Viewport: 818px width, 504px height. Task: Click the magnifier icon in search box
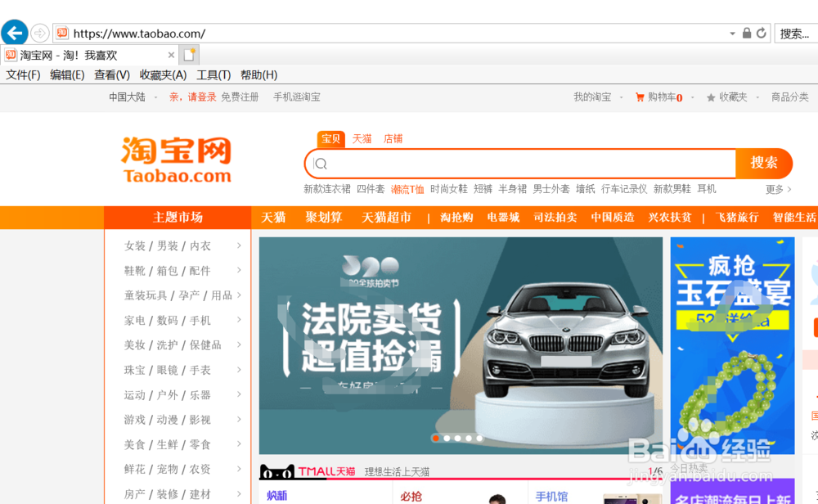coord(321,164)
